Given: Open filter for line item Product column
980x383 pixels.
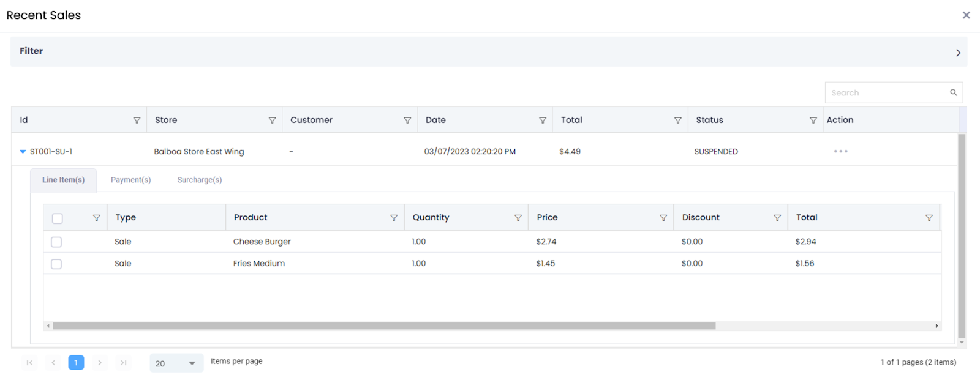Looking at the screenshot, I should coord(394,218).
